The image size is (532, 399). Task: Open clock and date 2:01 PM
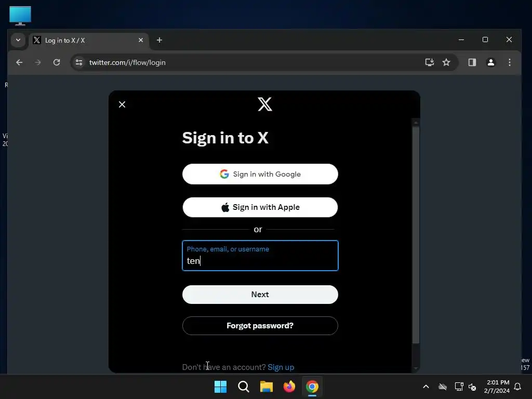(x=497, y=387)
